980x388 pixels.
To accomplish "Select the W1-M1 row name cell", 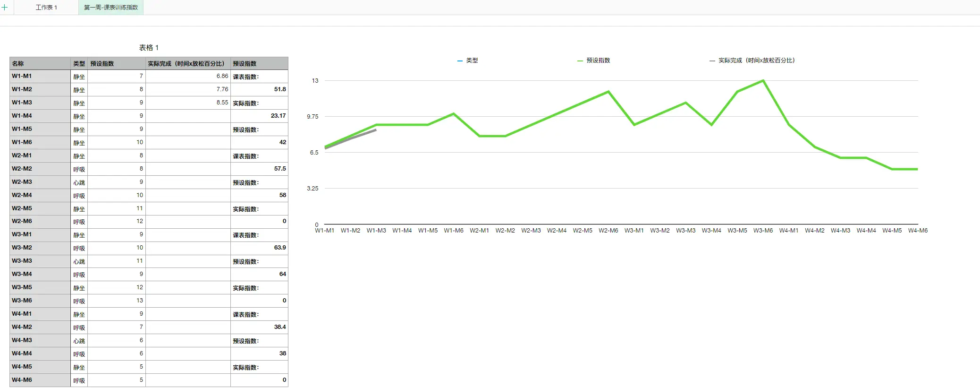I will pyautogui.click(x=40, y=76).
